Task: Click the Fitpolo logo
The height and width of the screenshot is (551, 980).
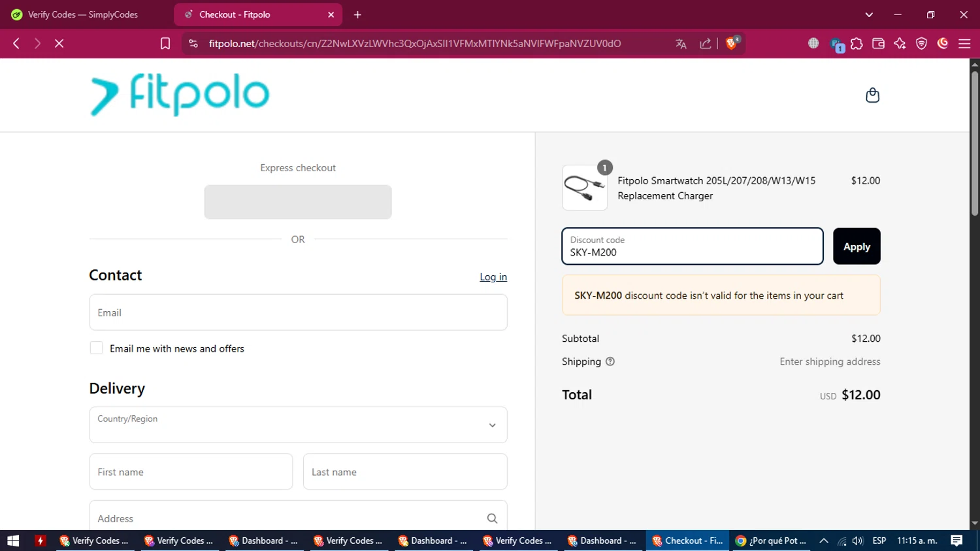Action: [x=180, y=95]
